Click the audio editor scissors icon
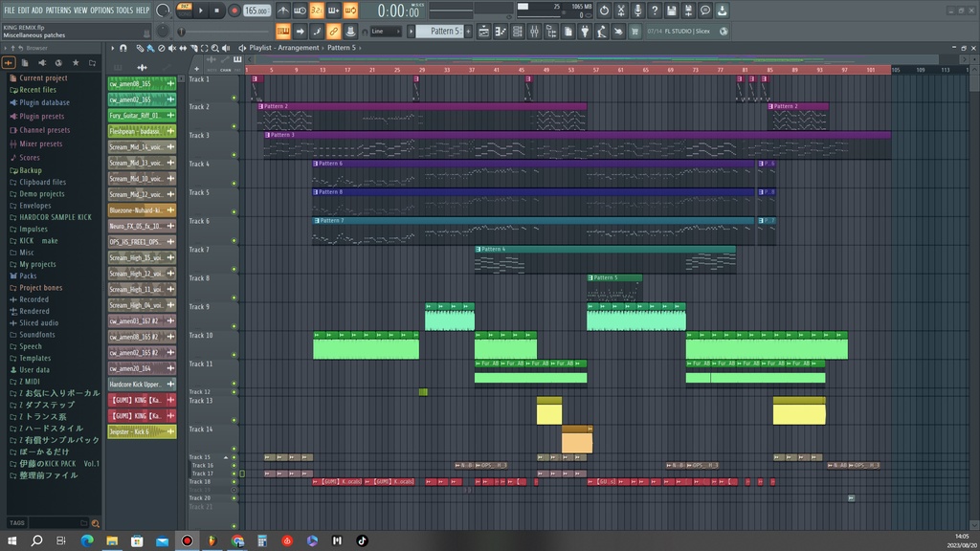Screen dimensions: 980x551 coord(620,10)
